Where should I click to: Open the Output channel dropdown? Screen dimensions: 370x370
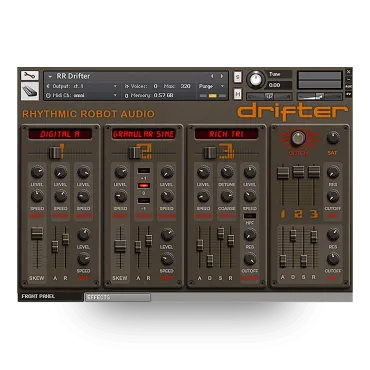[115, 86]
